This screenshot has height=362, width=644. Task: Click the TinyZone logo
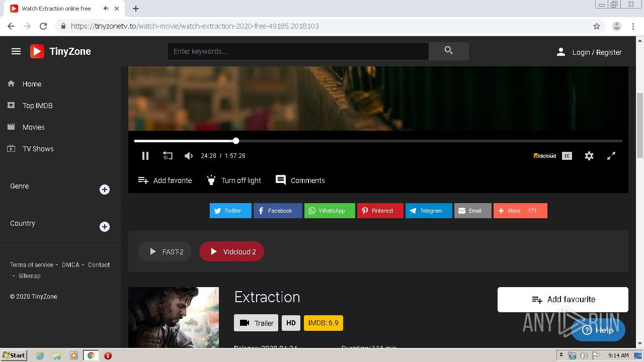pos(60,51)
